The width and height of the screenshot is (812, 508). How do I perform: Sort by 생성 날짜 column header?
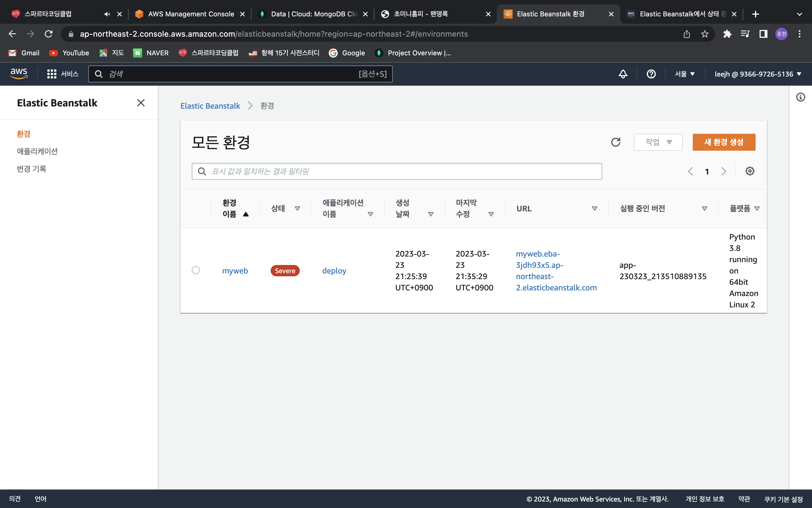click(x=414, y=208)
